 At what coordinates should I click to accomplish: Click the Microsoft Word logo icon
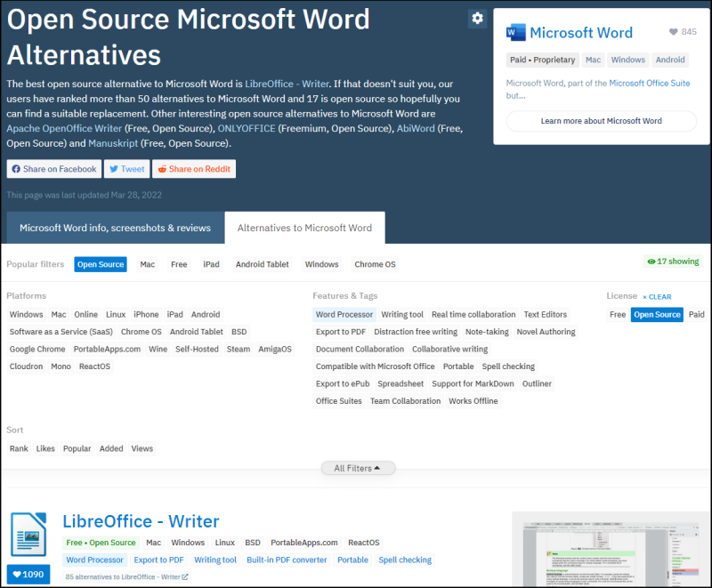pos(516,32)
